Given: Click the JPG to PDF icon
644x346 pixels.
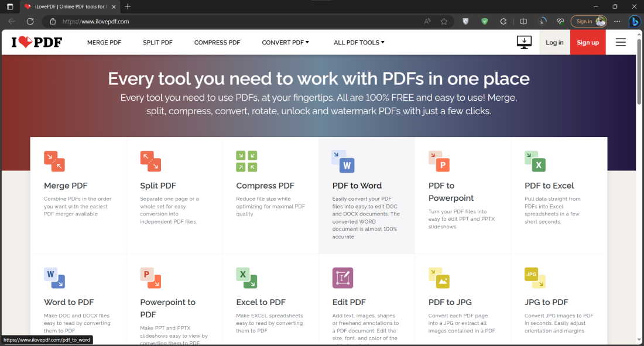Looking at the screenshot, I should [x=535, y=278].
